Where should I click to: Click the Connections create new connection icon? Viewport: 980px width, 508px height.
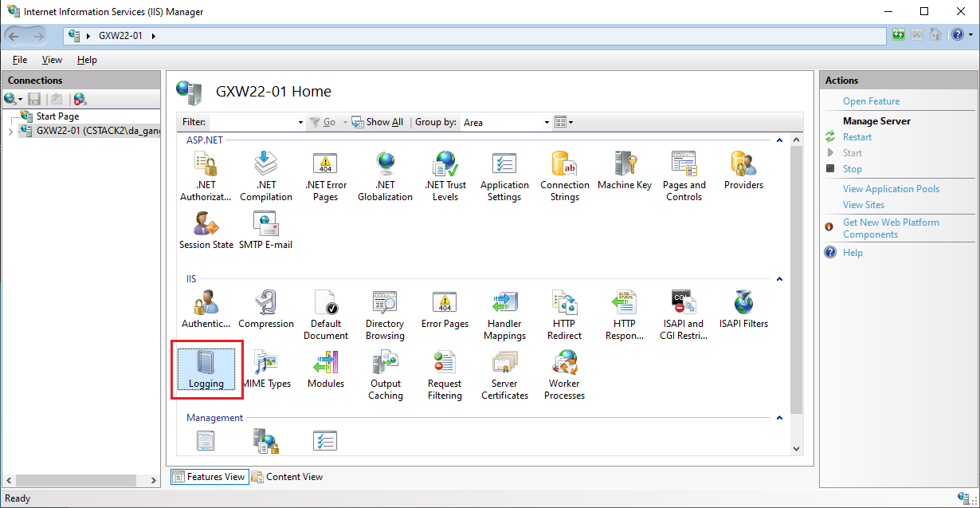pyautogui.click(x=12, y=99)
